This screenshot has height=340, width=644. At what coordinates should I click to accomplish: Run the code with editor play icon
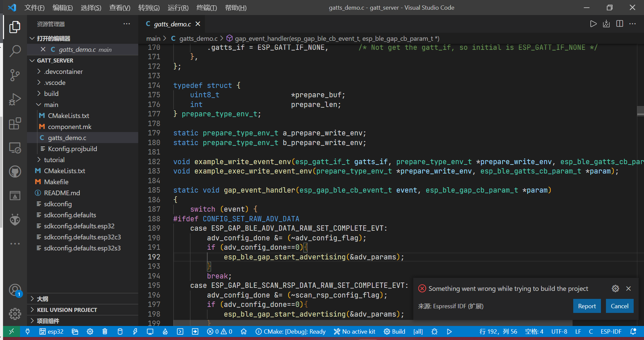593,24
